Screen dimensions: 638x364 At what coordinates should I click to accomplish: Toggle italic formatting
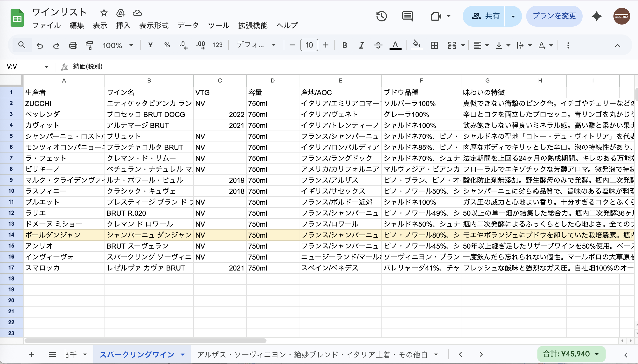click(x=361, y=45)
